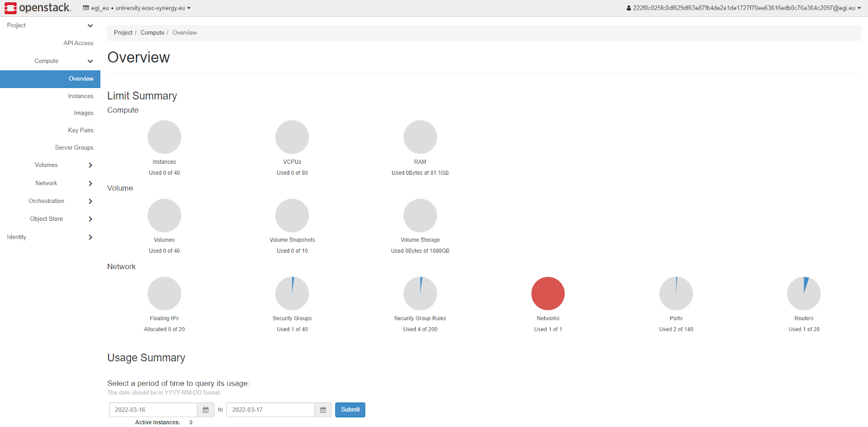Click the end date field 2022-03-17
Screen dimensions: 868x427
coord(270,410)
